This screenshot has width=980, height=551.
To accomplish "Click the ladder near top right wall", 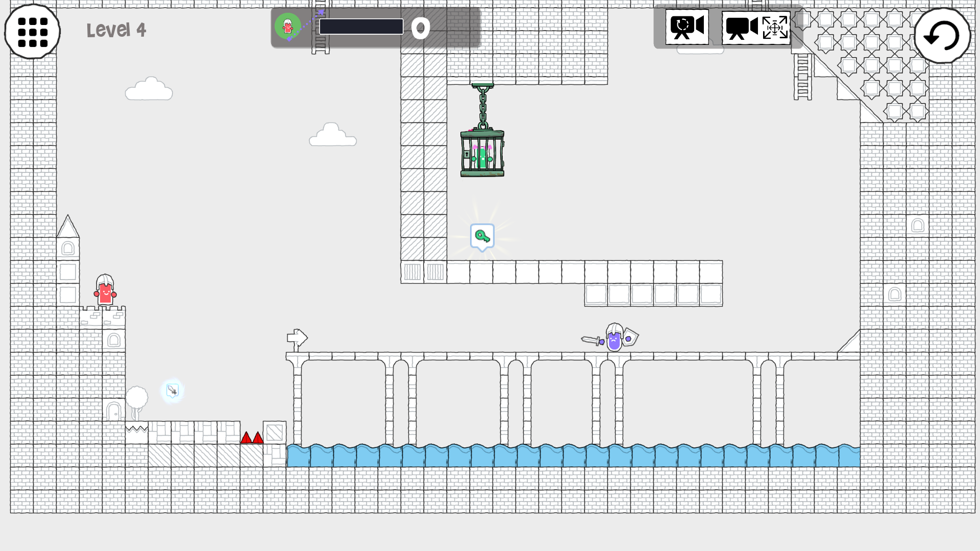I will (802, 77).
